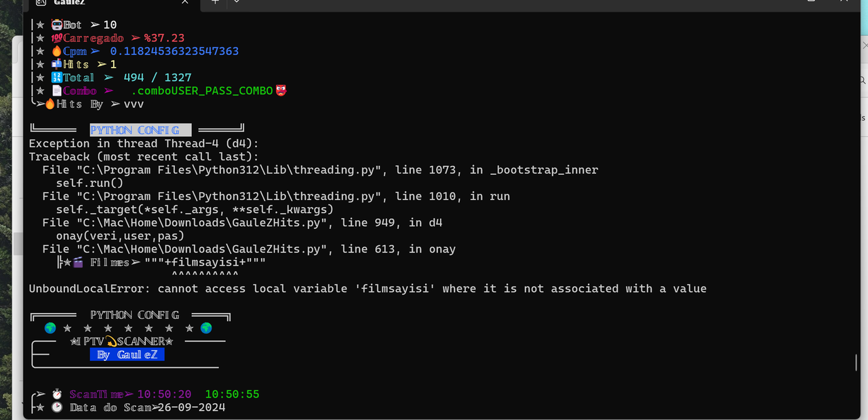868x420 pixels.
Task: Click the fire emoji next to Cpm
Action: [x=57, y=51]
